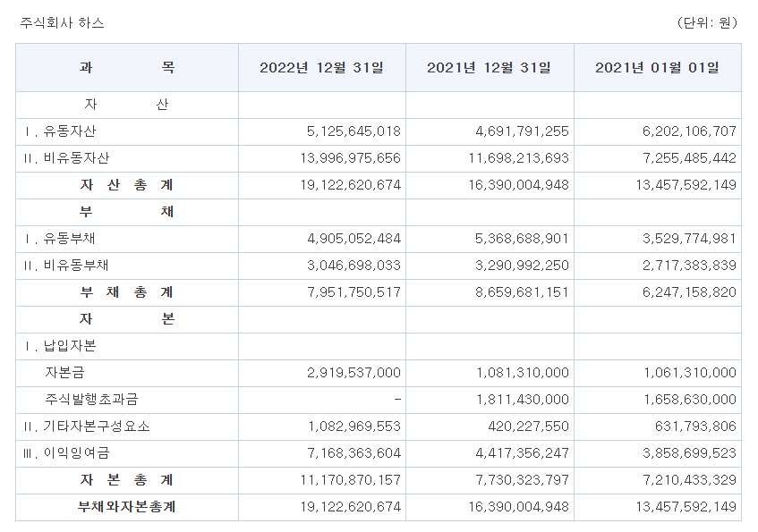Select the 2021년 01월 01일 column header

click(657, 68)
